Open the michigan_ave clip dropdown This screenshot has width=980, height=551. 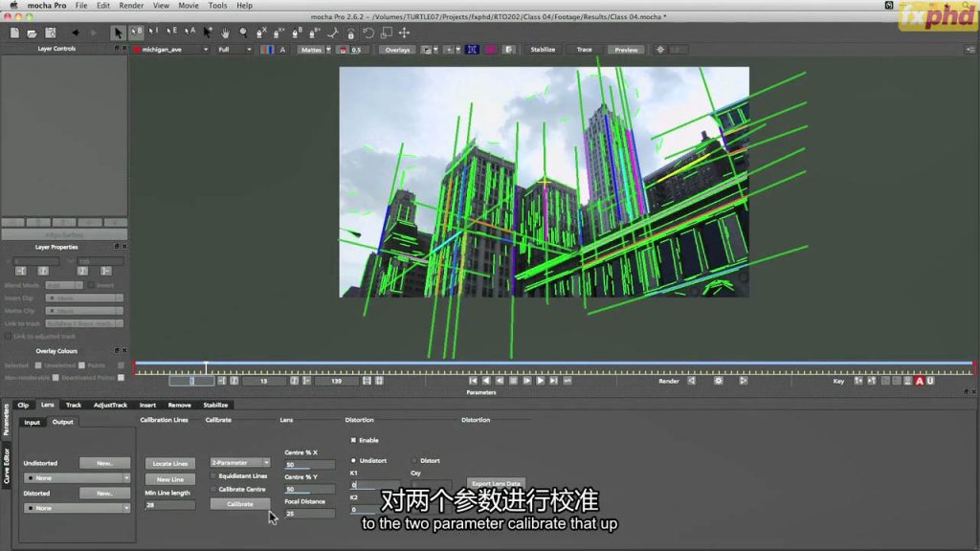[172, 50]
